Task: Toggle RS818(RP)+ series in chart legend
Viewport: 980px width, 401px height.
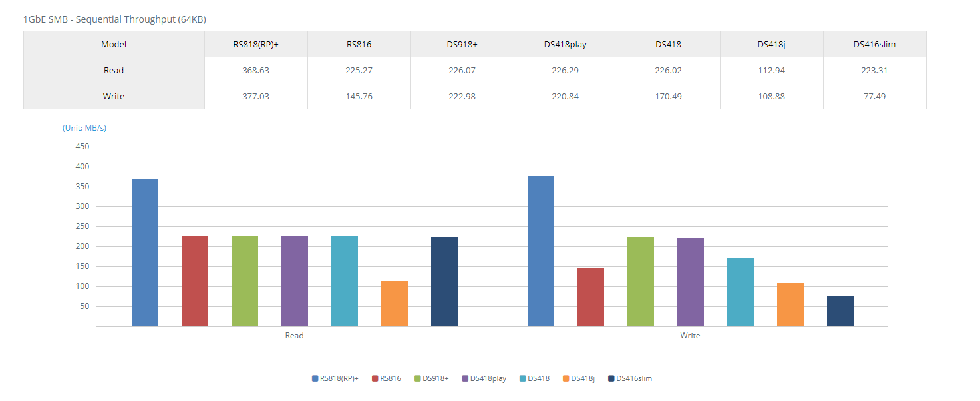Action: pos(335,378)
